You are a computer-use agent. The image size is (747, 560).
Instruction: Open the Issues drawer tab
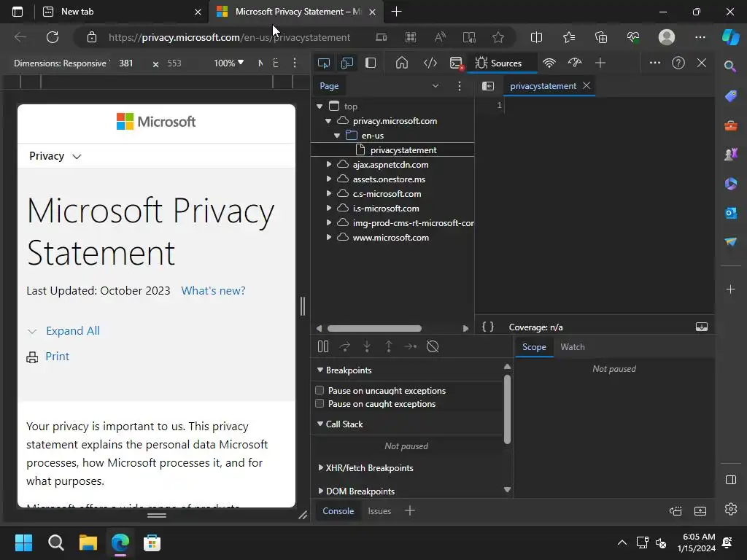pos(379,511)
